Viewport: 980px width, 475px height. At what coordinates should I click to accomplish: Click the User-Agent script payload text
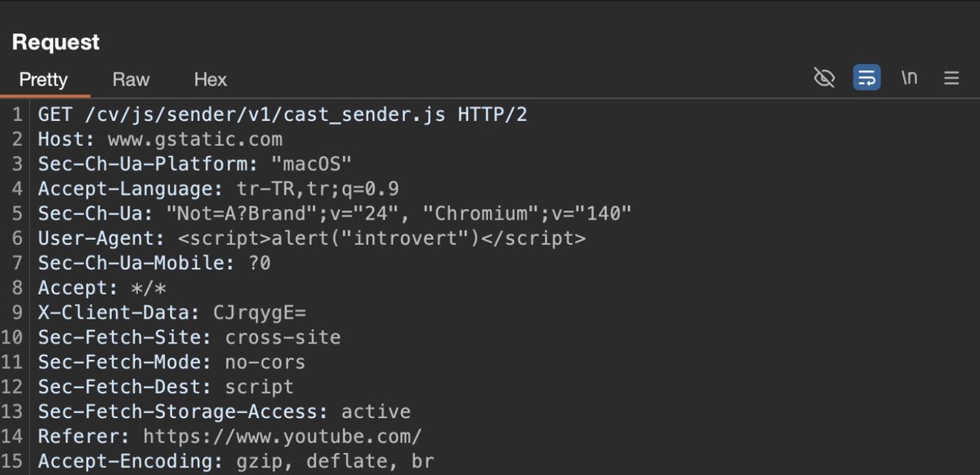(382, 238)
